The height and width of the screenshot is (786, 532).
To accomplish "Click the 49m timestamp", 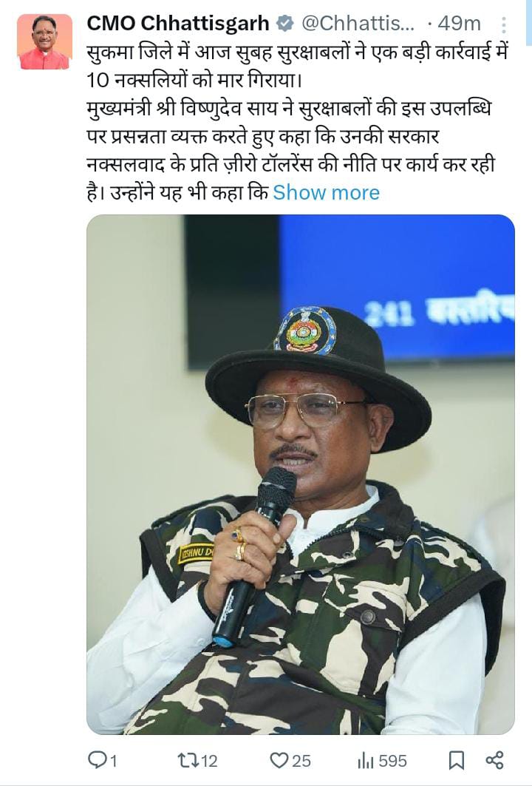I will [x=459, y=24].
